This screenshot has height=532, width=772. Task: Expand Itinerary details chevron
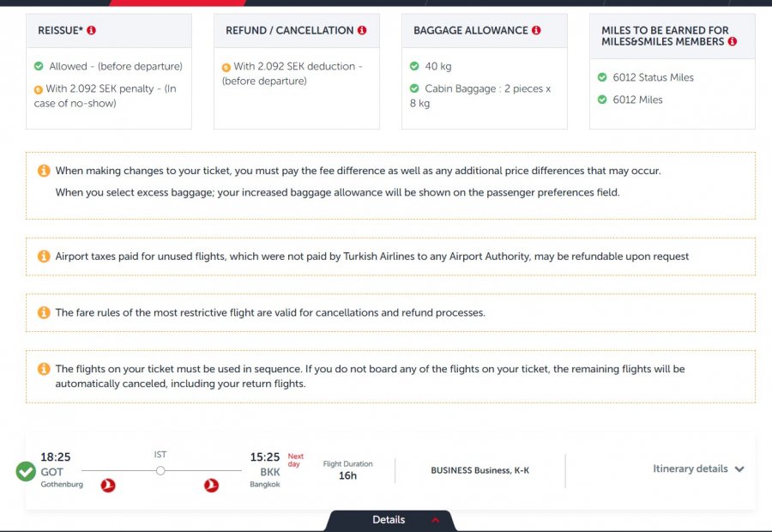(x=739, y=469)
